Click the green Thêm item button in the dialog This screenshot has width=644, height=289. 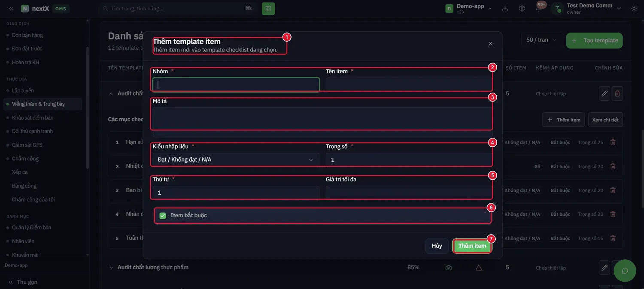(472, 246)
